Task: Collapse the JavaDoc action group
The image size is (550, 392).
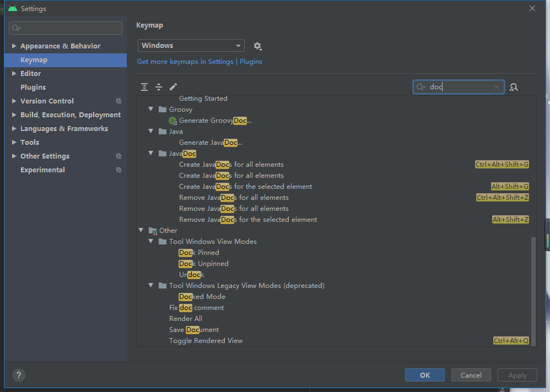Action: point(151,153)
